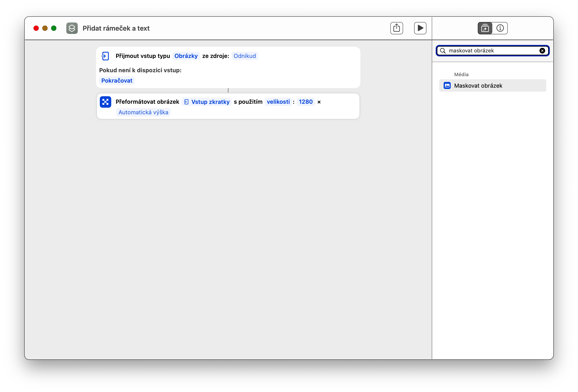Click the Maskovat obrázek result icon
Image resolution: width=578 pixels, height=392 pixels.
pos(447,86)
